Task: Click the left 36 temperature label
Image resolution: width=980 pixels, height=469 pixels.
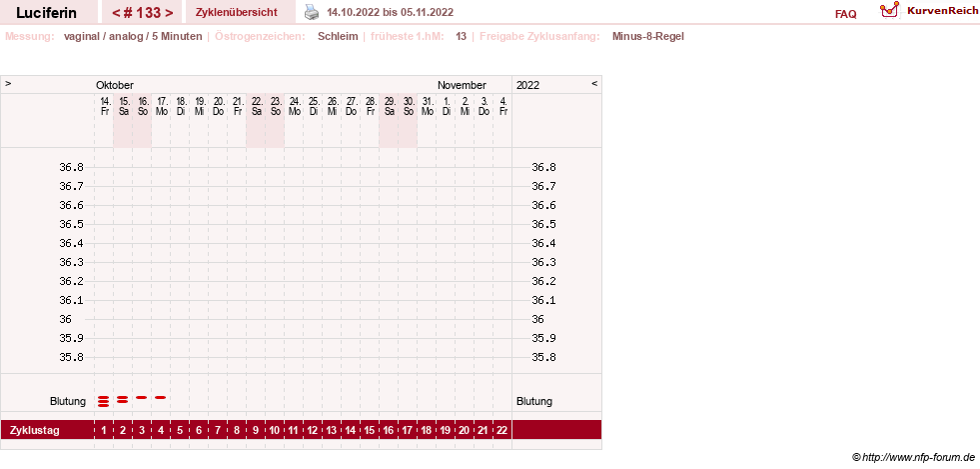Action: [x=66, y=320]
